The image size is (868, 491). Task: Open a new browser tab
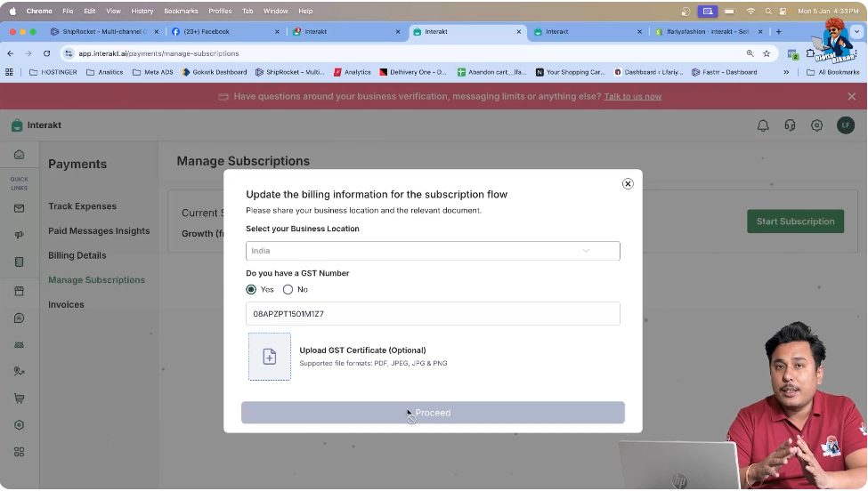click(x=778, y=31)
